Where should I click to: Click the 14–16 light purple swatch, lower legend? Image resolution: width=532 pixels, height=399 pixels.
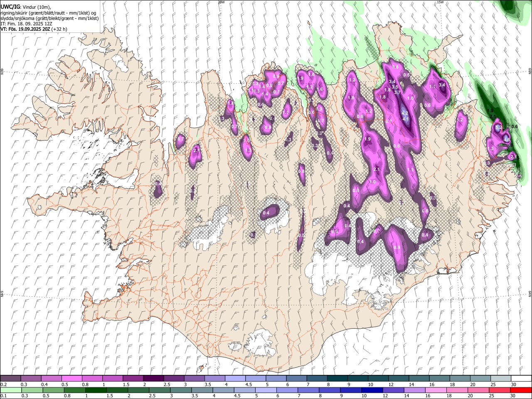pos(414,390)
